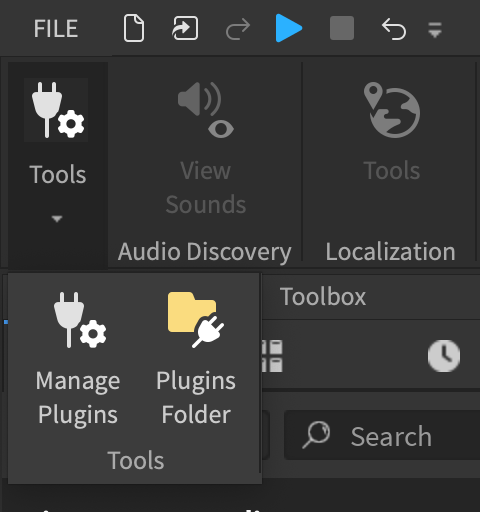Click the magnifier search icon
Screen dimensions: 480x512
point(316,435)
